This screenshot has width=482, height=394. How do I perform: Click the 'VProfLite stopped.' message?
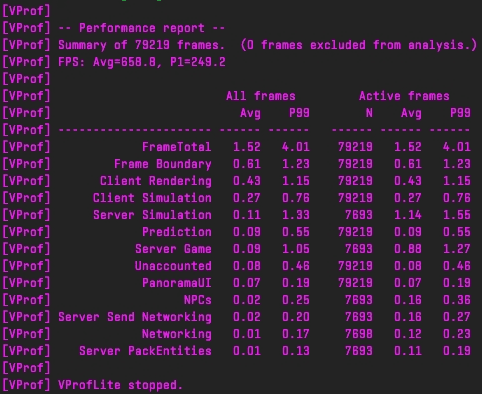pos(121,385)
